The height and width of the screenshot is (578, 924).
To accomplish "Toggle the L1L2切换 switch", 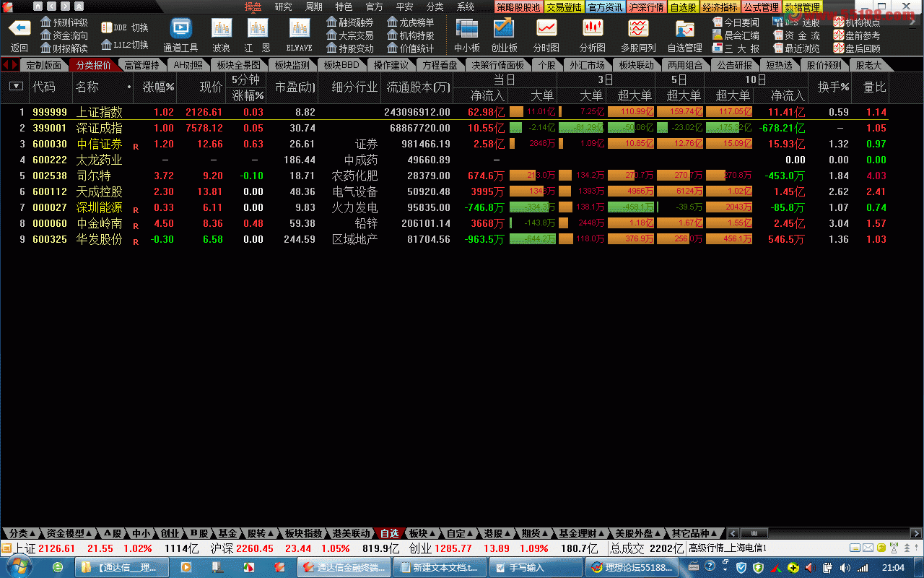I will tap(125, 45).
